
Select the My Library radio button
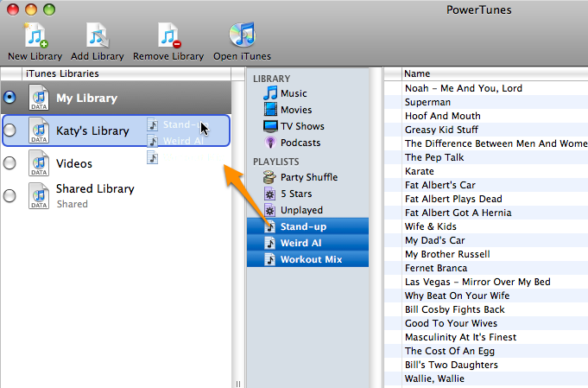10,98
